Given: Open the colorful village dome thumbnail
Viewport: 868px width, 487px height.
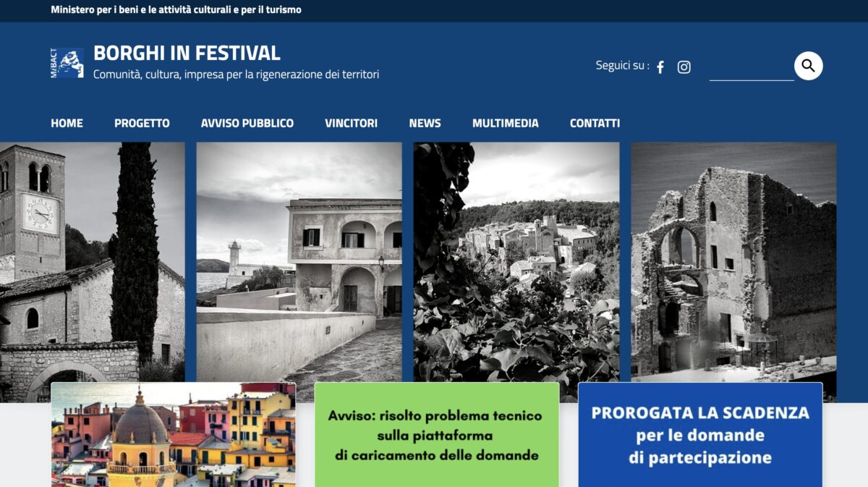Looking at the screenshot, I should click(x=173, y=435).
